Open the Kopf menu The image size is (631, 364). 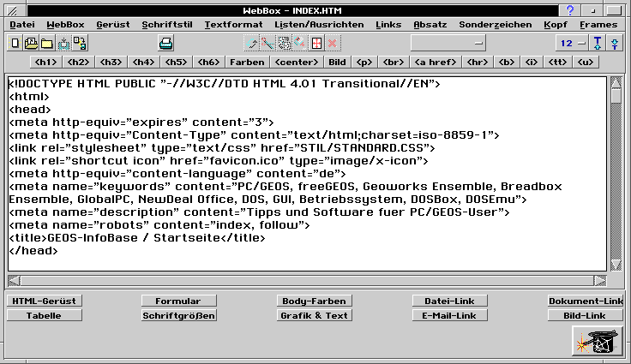point(556,25)
